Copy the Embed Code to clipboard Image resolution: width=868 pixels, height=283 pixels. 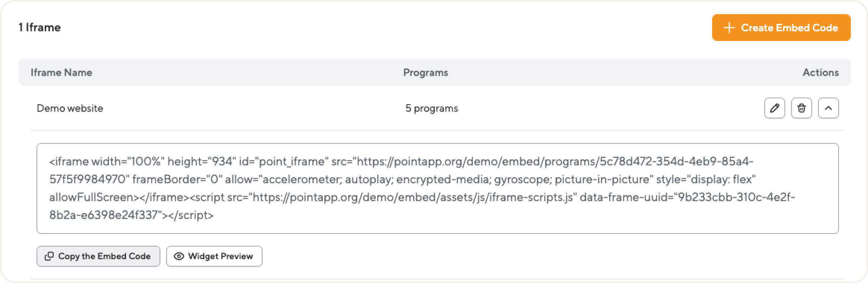tap(98, 256)
